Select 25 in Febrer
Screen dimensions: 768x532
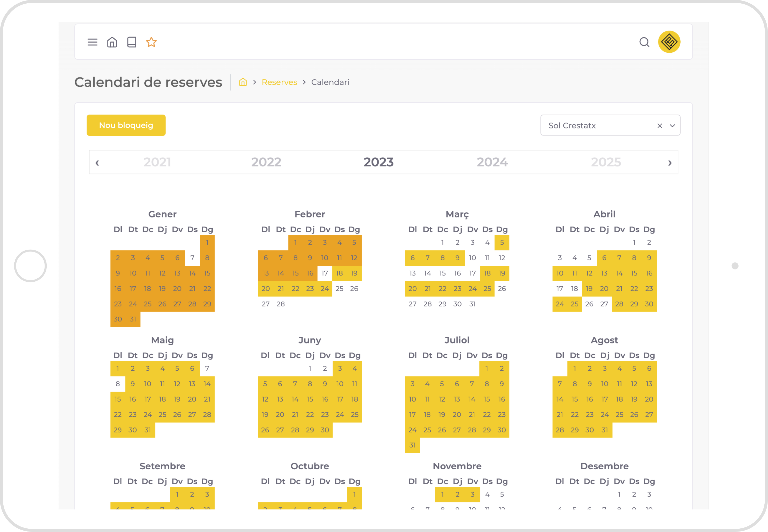click(340, 289)
